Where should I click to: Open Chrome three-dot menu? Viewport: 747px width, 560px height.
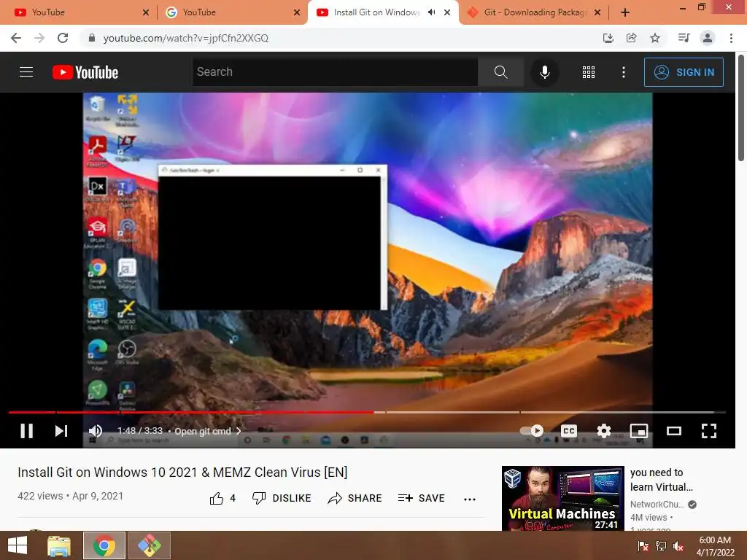click(x=731, y=38)
